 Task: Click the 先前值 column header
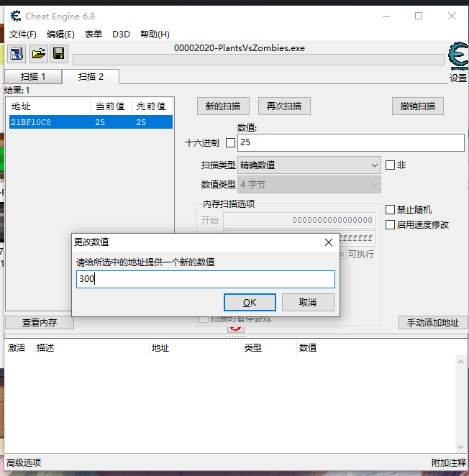(152, 106)
